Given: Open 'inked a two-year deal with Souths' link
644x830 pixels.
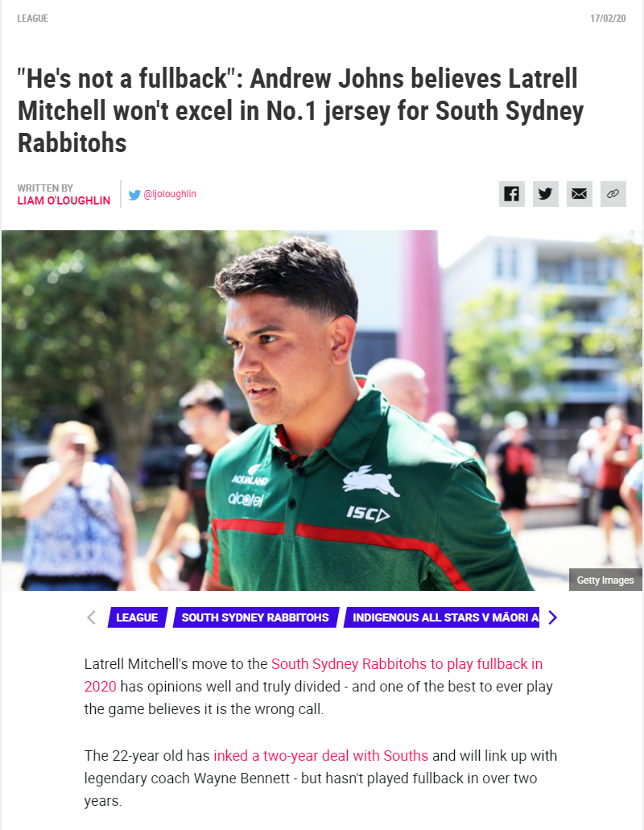Looking at the screenshot, I should coord(320,755).
